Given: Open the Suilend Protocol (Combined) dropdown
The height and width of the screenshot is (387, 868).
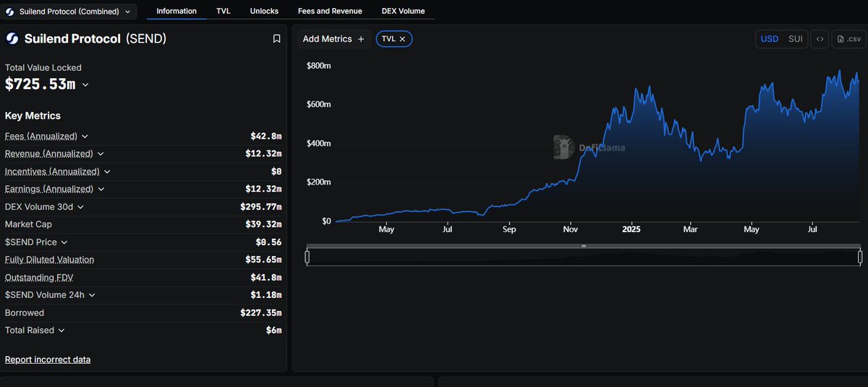Looking at the screenshot, I should click(69, 12).
